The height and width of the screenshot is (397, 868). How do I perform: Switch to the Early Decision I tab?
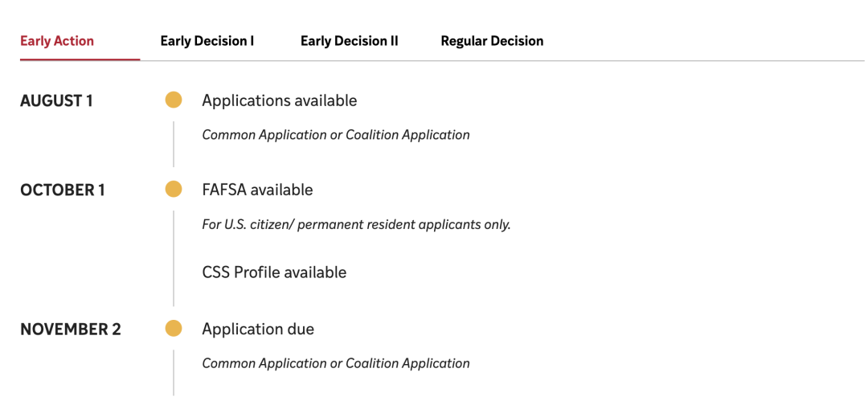207,41
